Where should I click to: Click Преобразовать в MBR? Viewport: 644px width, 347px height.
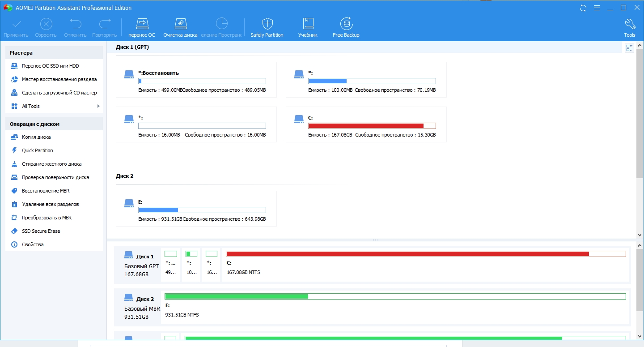click(x=54, y=218)
